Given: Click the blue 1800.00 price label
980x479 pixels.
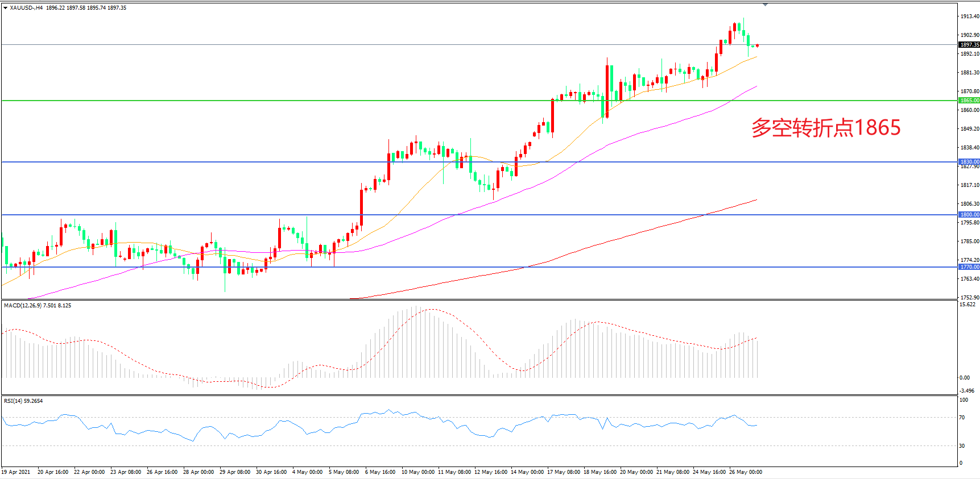Looking at the screenshot, I should pyautogui.click(x=969, y=215).
